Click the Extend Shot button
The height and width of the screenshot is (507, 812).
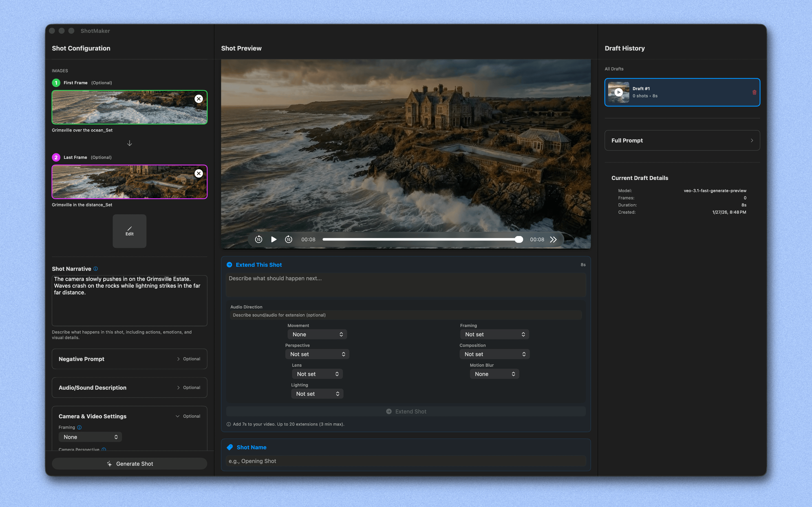click(x=406, y=411)
